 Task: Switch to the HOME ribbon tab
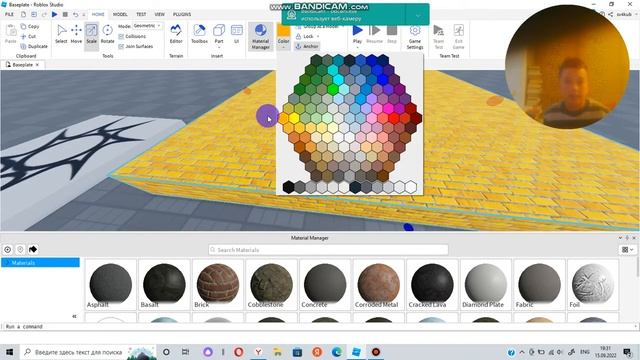(x=98, y=14)
